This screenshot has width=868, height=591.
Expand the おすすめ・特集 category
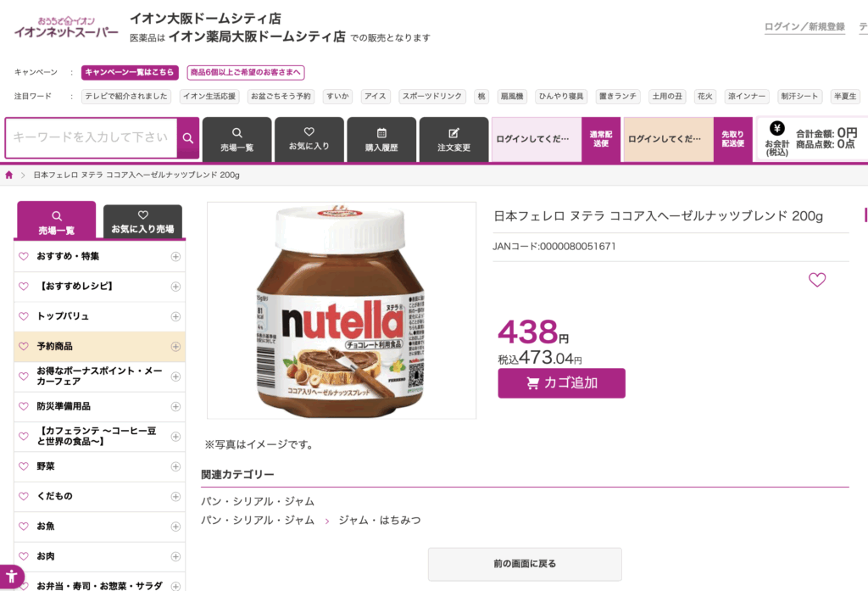(x=175, y=256)
